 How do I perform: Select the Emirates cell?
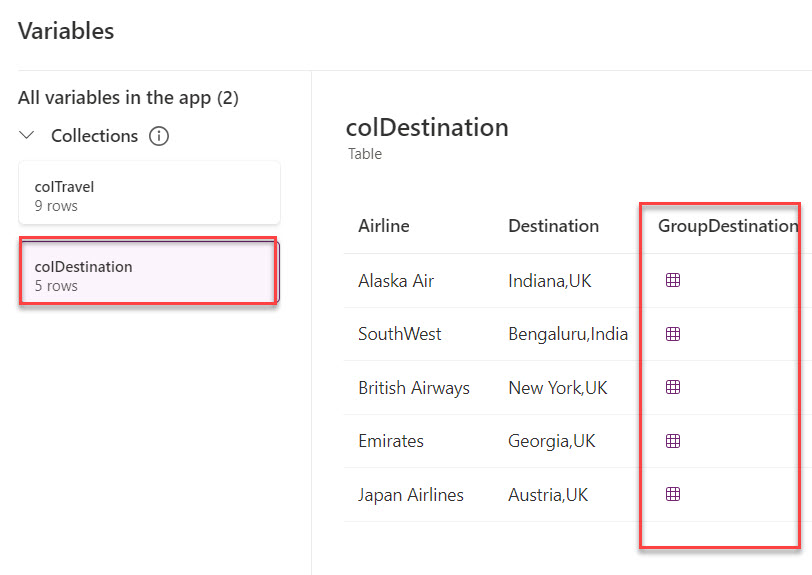coord(391,441)
